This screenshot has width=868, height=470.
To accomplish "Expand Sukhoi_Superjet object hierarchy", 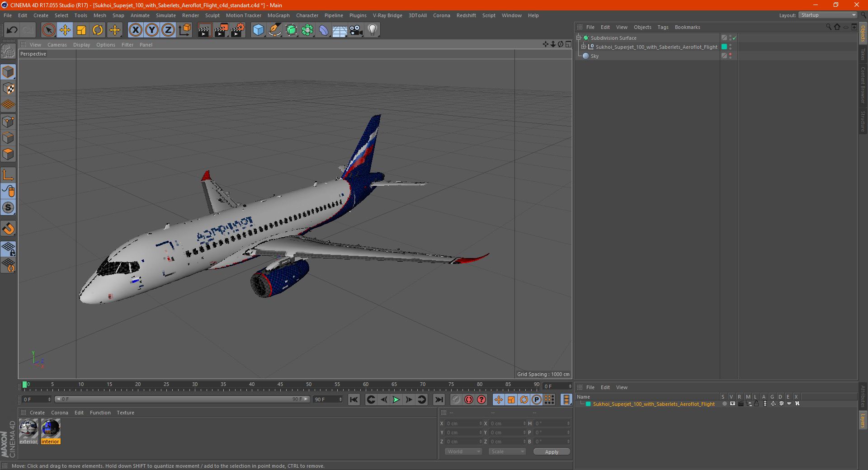I will click(584, 47).
